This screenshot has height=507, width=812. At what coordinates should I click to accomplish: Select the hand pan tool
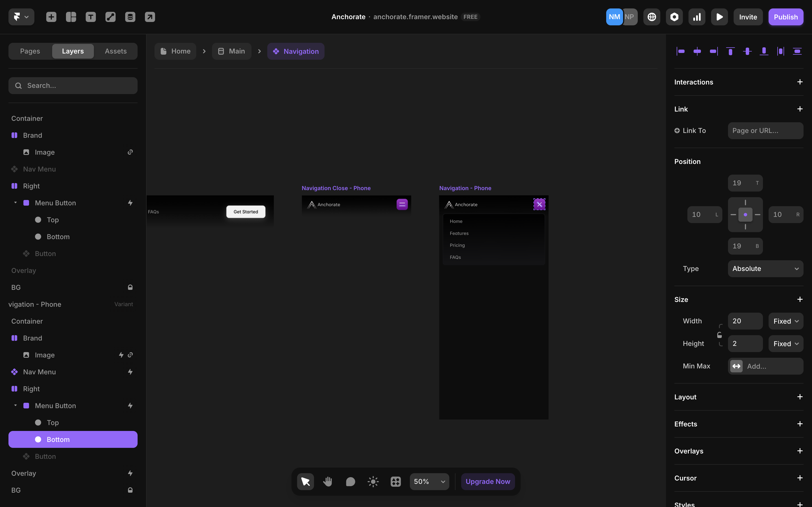click(328, 482)
